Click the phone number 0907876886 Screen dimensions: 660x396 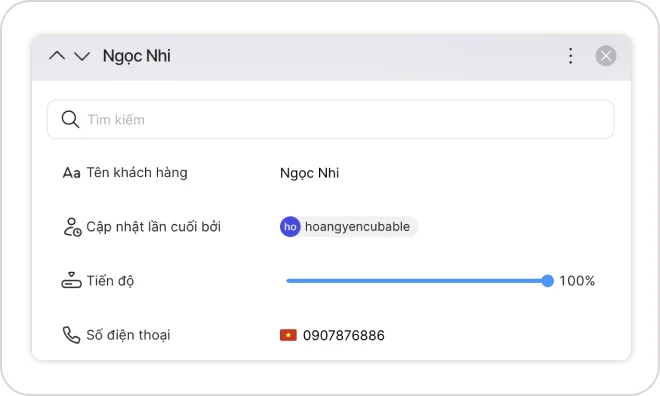pyautogui.click(x=343, y=335)
